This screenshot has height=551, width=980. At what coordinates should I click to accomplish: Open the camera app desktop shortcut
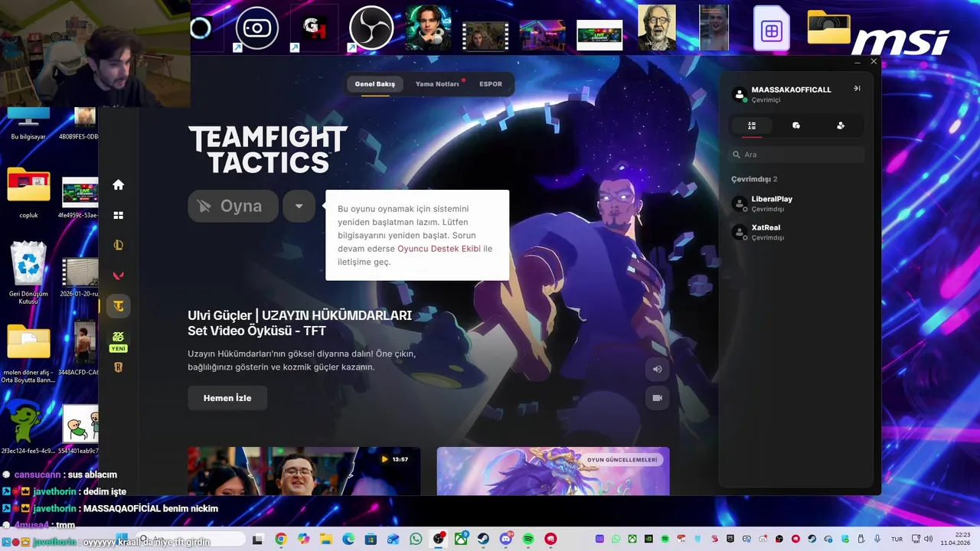coord(256,28)
